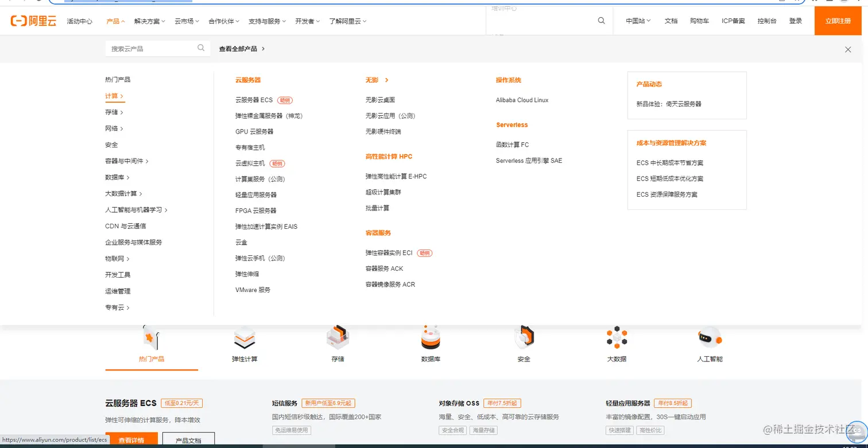Open 弹性容器实例 ECI link
This screenshot has width=868, height=448.
[389, 252]
